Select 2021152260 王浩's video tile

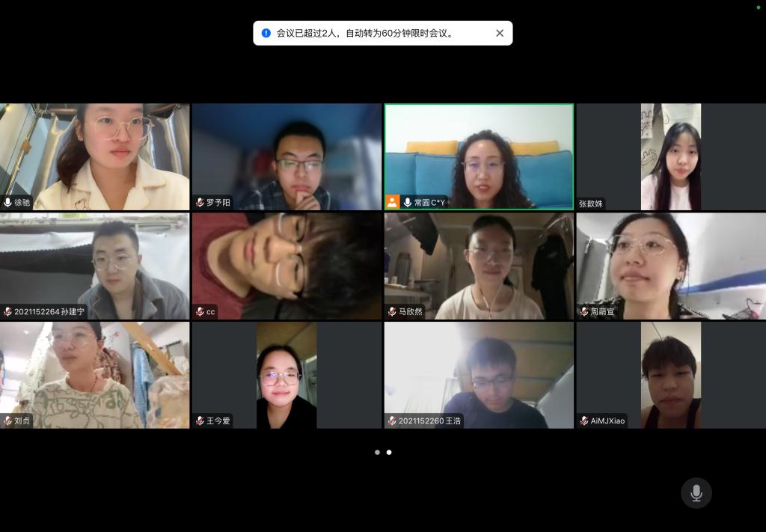[479, 375]
